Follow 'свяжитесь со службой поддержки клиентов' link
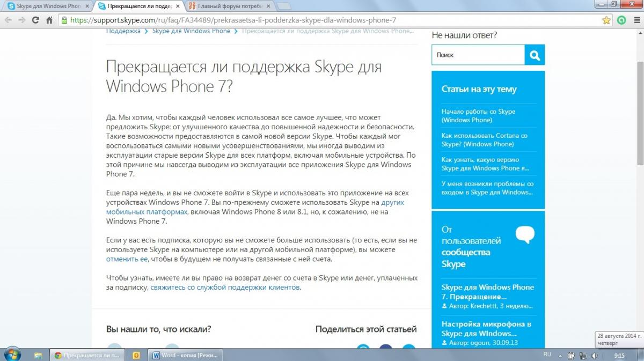This screenshot has width=644, height=361. tap(225, 288)
